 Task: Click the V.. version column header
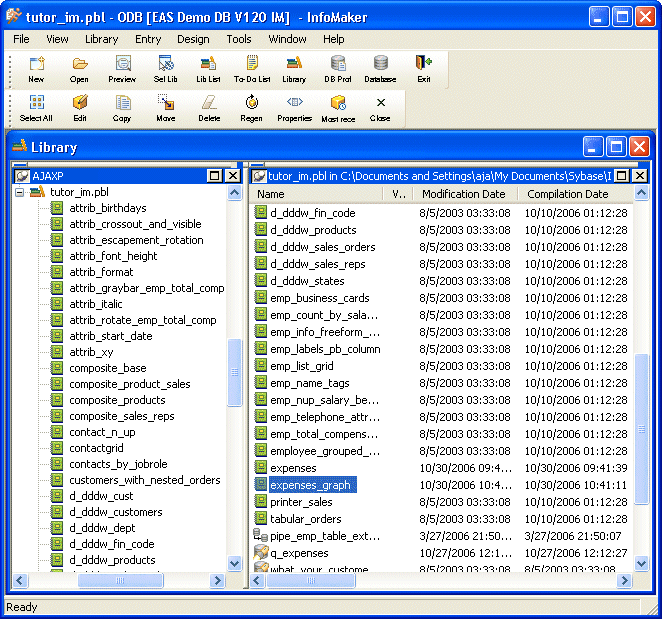click(x=398, y=194)
